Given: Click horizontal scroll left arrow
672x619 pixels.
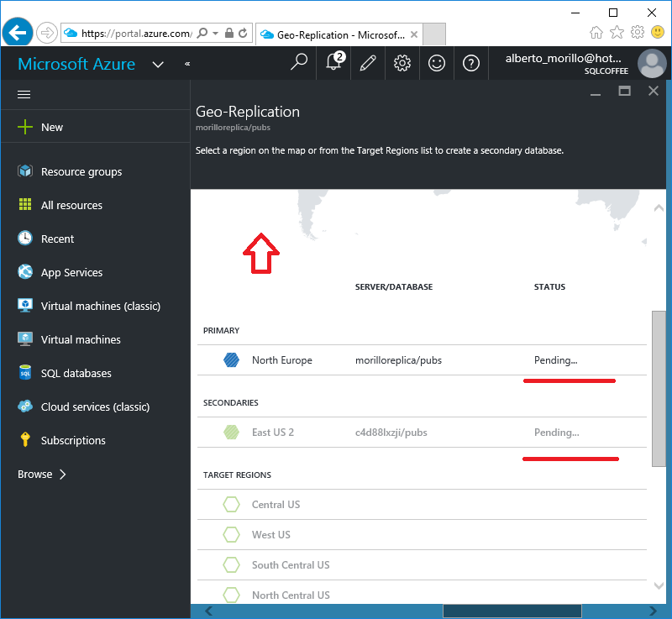Looking at the screenshot, I should click(208, 611).
